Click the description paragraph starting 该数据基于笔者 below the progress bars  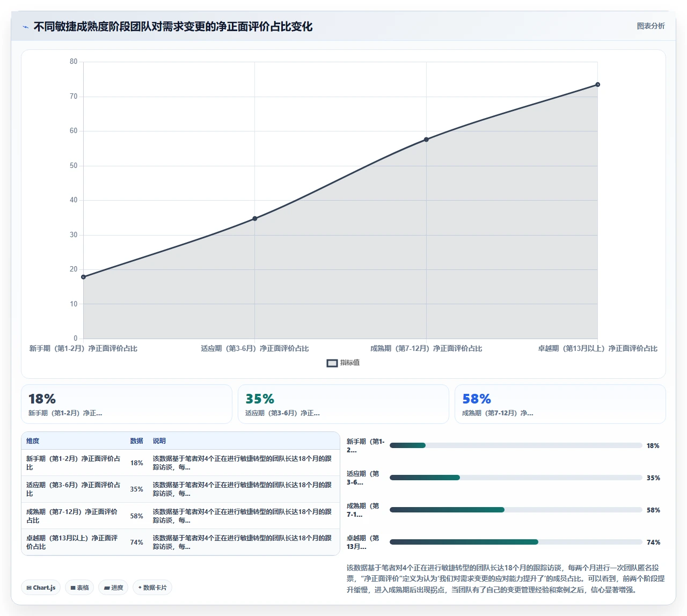506,578
